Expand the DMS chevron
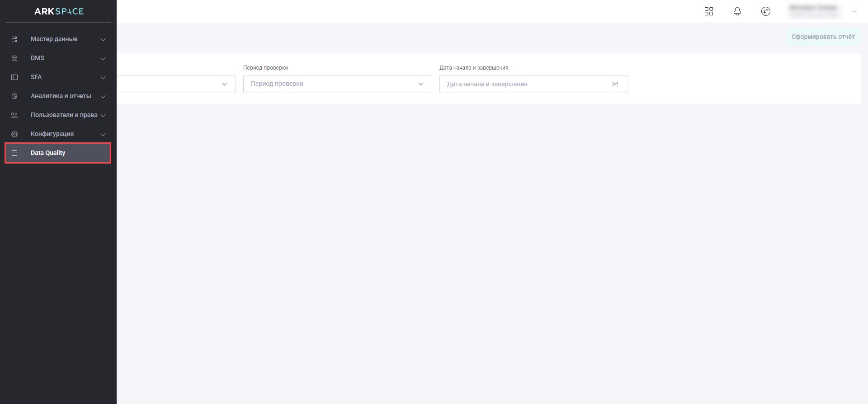The height and width of the screenshot is (404, 868). click(x=103, y=59)
